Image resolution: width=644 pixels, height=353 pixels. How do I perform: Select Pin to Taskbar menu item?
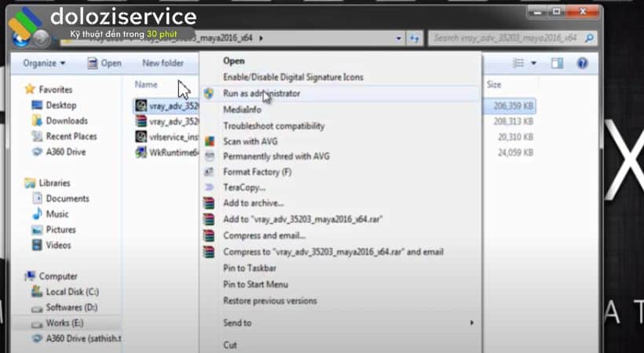(251, 268)
